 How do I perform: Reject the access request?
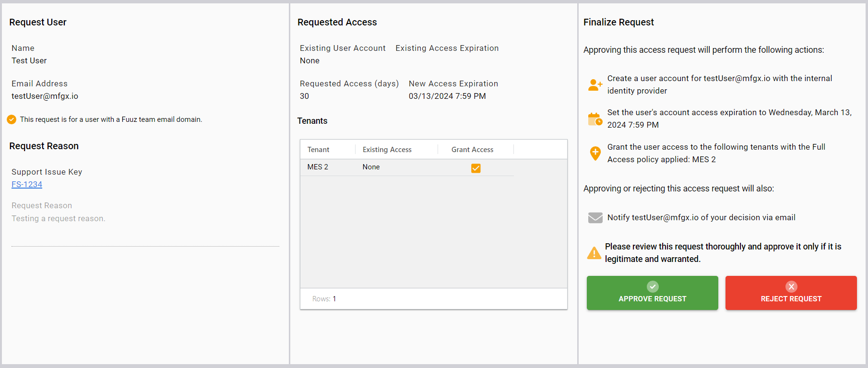point(791,293)
